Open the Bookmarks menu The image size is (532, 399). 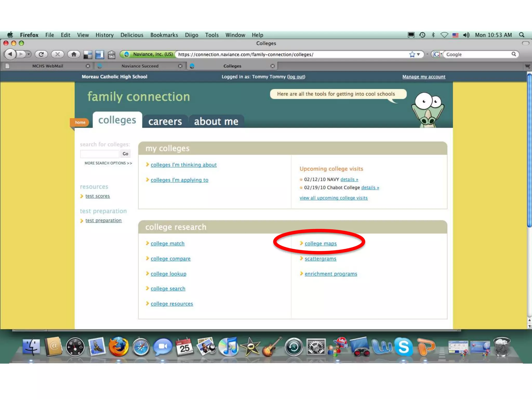tap(164, 35)
